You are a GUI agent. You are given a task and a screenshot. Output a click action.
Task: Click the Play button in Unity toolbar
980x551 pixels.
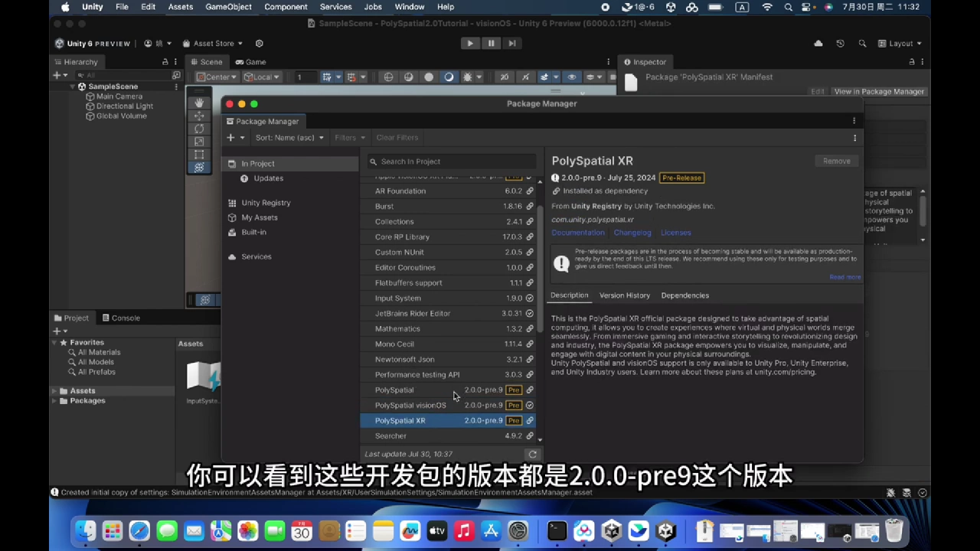470,44
